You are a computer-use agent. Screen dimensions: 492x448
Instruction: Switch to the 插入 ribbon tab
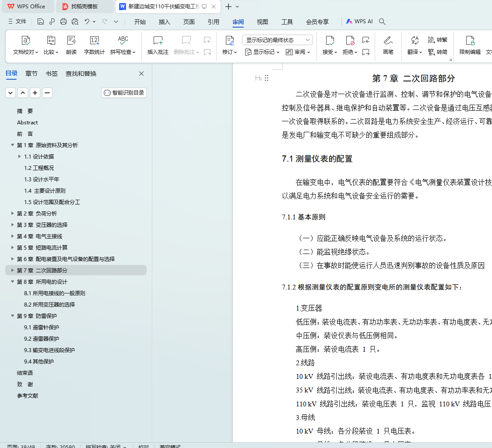(x=165, y=21)
